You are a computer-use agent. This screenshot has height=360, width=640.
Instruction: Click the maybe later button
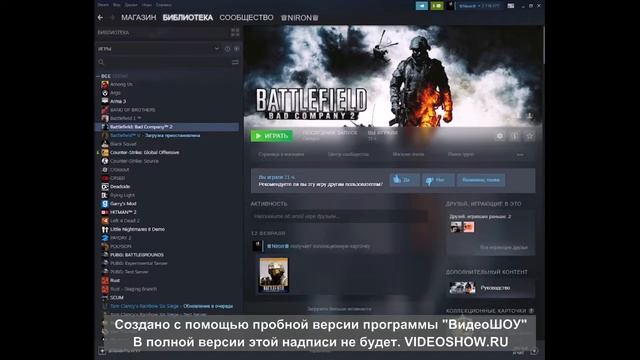(x=481, y=180)
